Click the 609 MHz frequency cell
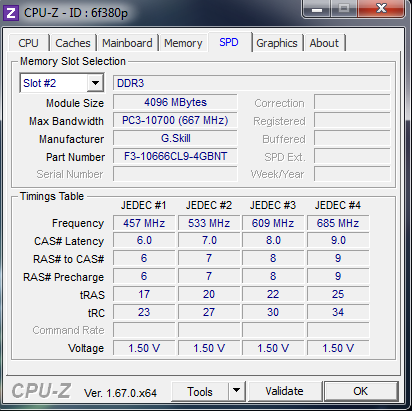Screen dimensions: 412x411 [273, 223]
